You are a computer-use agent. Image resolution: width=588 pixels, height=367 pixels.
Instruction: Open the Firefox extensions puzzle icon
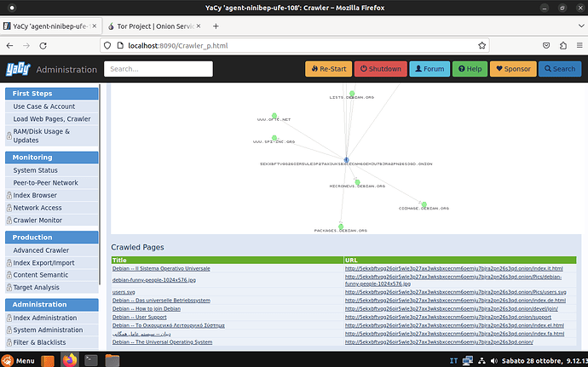tap(563, 46)
